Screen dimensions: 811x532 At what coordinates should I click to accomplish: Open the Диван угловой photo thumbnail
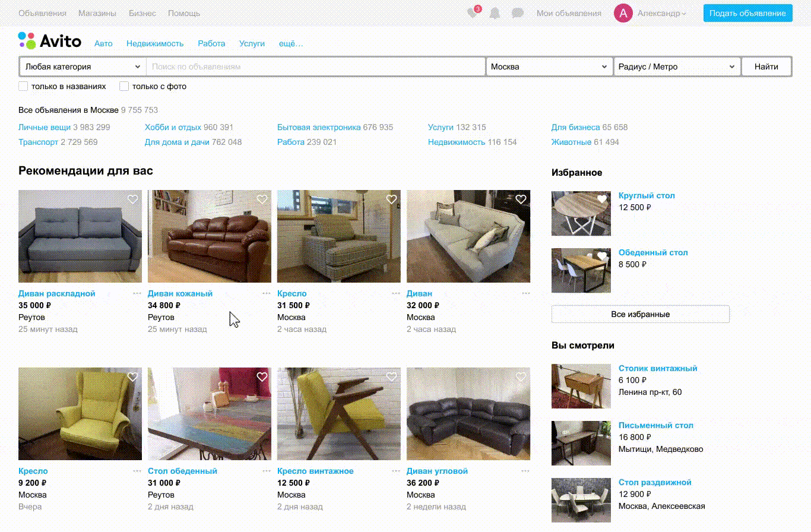point(468,414)
